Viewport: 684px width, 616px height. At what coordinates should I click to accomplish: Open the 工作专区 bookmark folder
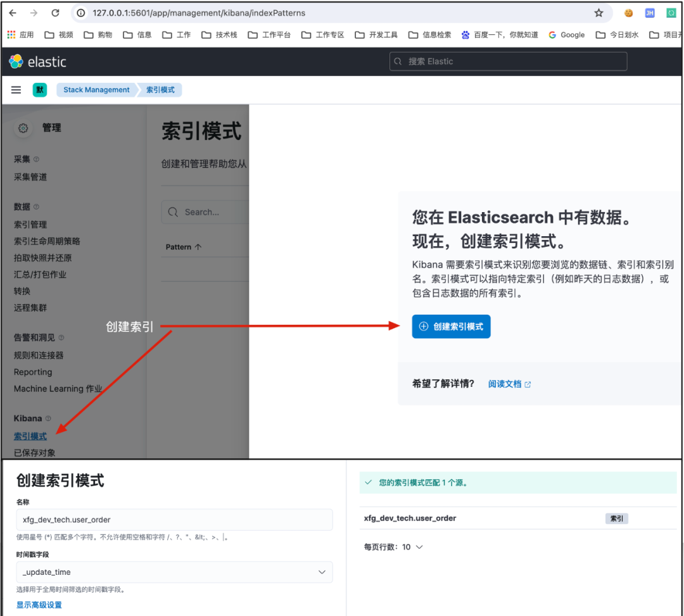tap(323, 35)
